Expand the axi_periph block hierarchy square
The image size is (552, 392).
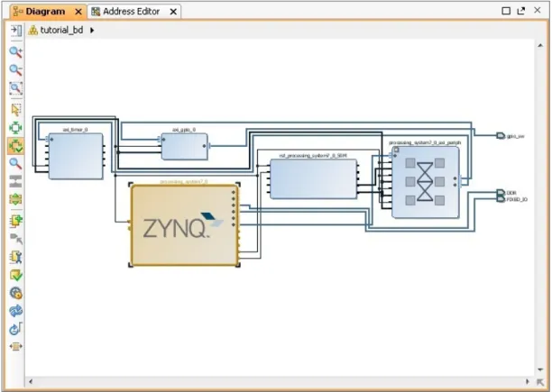[x=396, y=150]
